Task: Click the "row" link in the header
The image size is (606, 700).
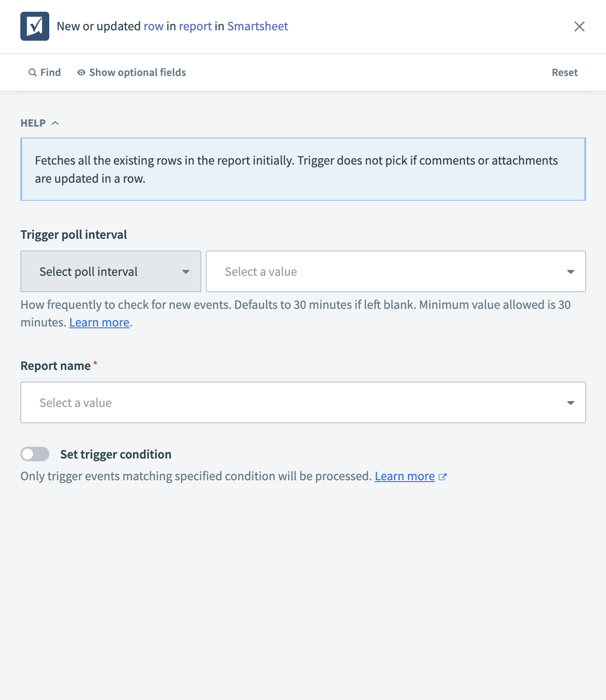Action: pyautogui.click(x=153, y=26)
